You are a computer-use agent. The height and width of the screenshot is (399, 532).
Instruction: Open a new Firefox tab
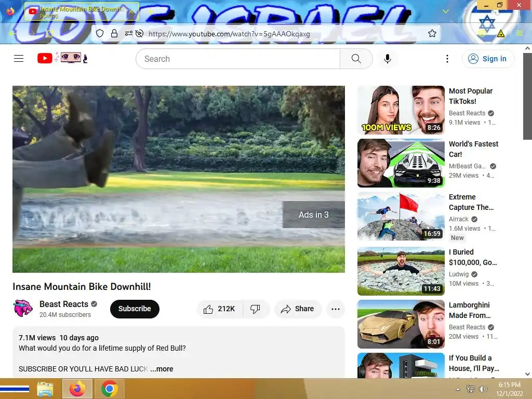click(x=150, y=11)
